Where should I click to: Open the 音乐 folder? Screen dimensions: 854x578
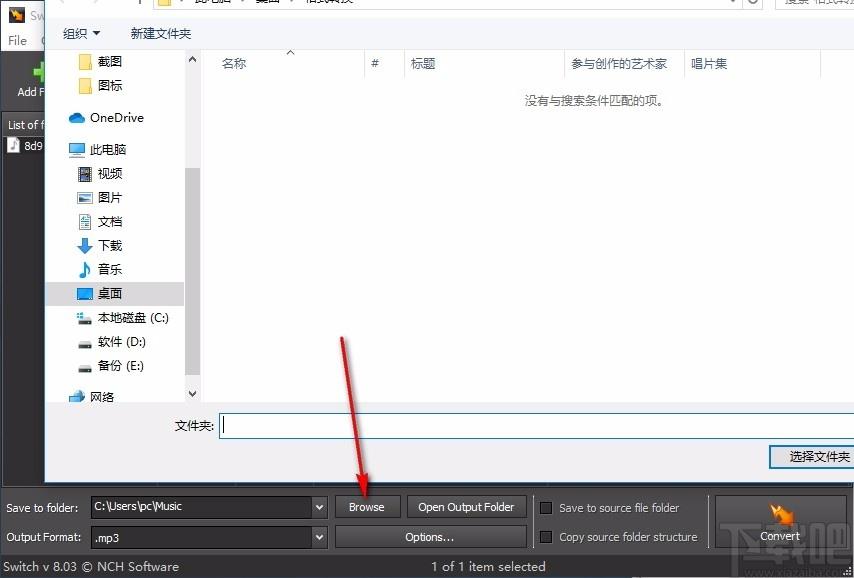(x=109, y=269)
